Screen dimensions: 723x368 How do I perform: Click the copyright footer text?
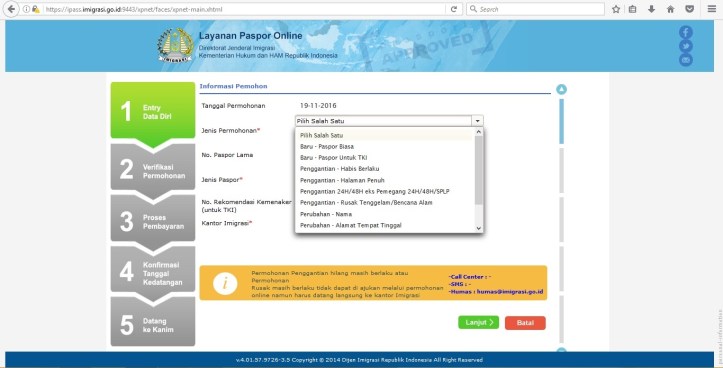click(359, 360)
